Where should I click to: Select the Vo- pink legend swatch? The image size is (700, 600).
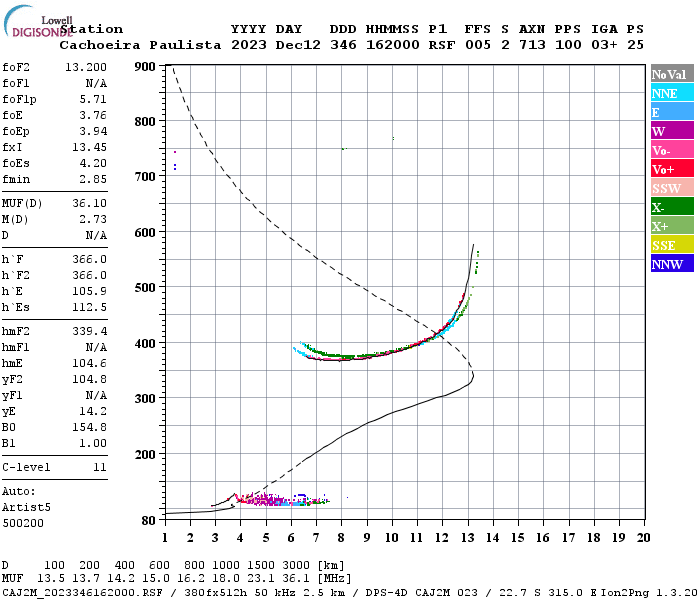(x=672, y=150)
